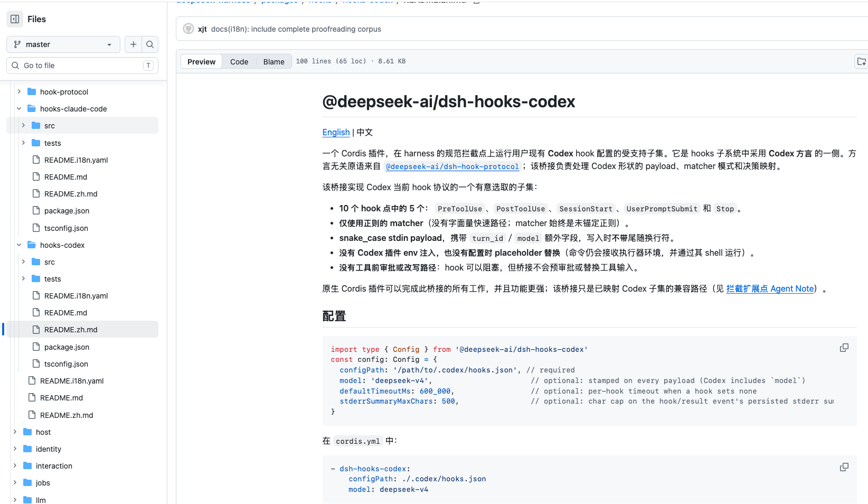Click the xjt author name
The width and height of the screenshot is (868, 504).
[202, 29]
